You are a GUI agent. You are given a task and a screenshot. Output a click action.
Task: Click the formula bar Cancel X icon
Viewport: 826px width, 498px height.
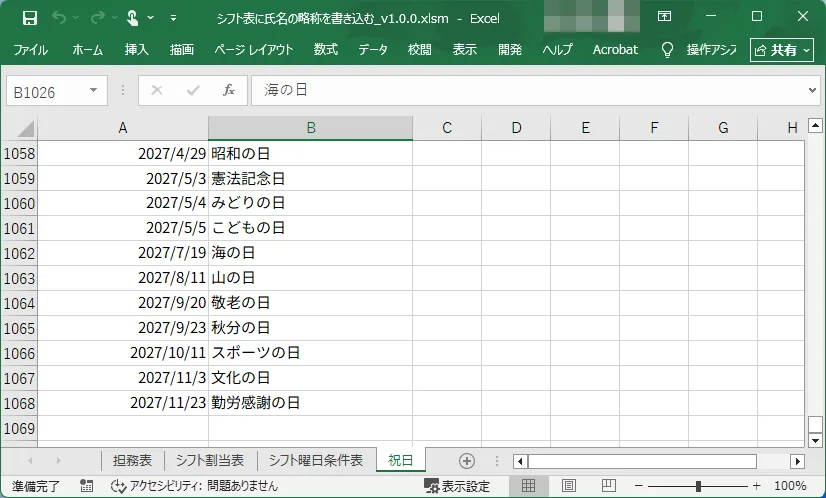[x=156, y=90]
